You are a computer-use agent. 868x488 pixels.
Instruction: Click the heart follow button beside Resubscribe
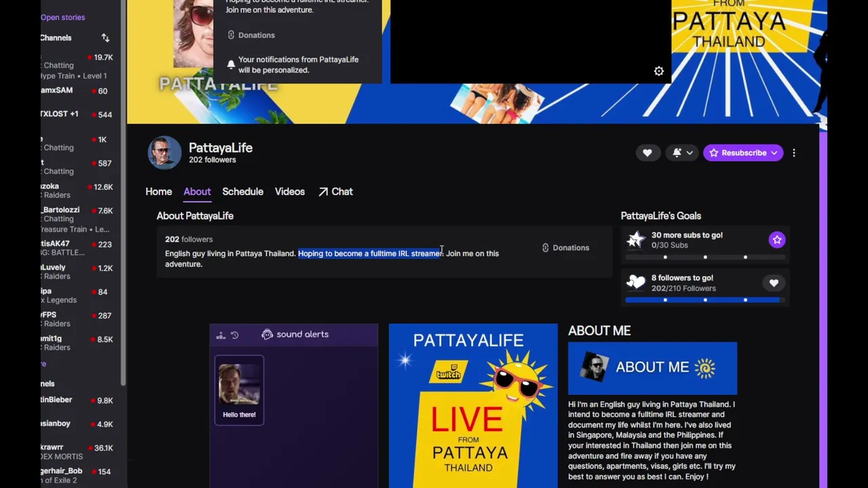(647, 153)
